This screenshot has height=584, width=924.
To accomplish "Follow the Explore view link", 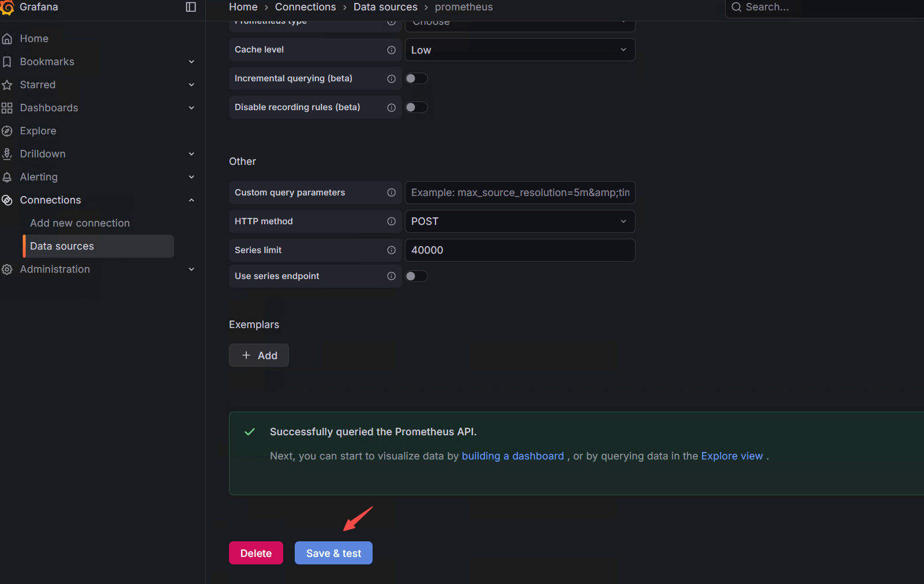I will (732, 456).
